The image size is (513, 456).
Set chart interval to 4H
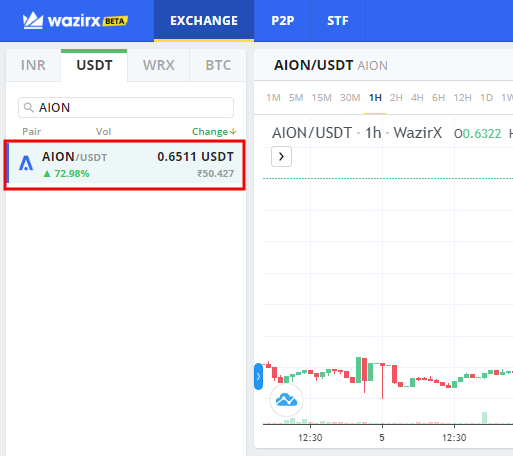[x=417, y=98]
